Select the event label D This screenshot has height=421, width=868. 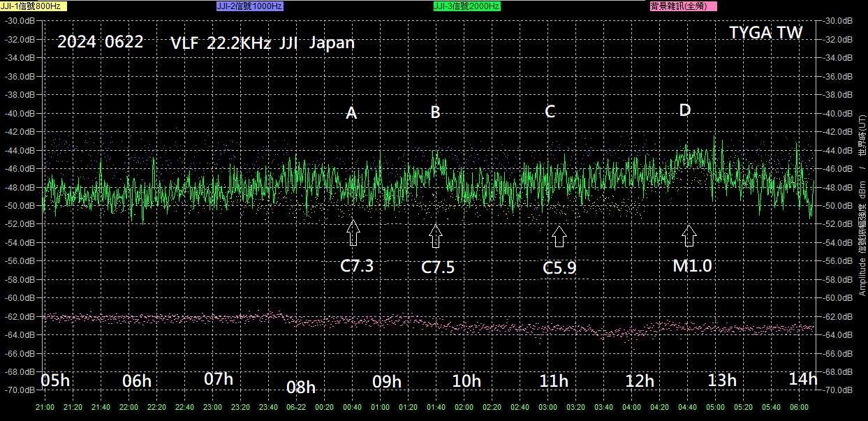[685, 110]
